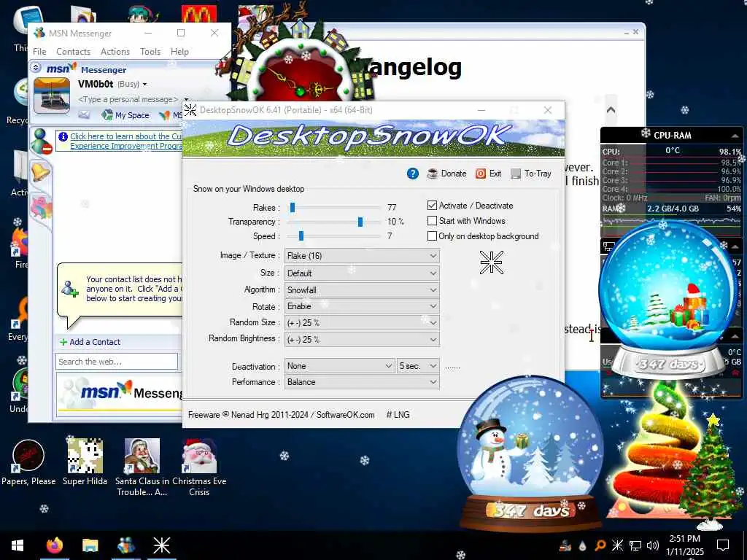The image size is (747, 560).
Task: Adjust the Transparency slider handle
Action: click(x=360, y=222)
